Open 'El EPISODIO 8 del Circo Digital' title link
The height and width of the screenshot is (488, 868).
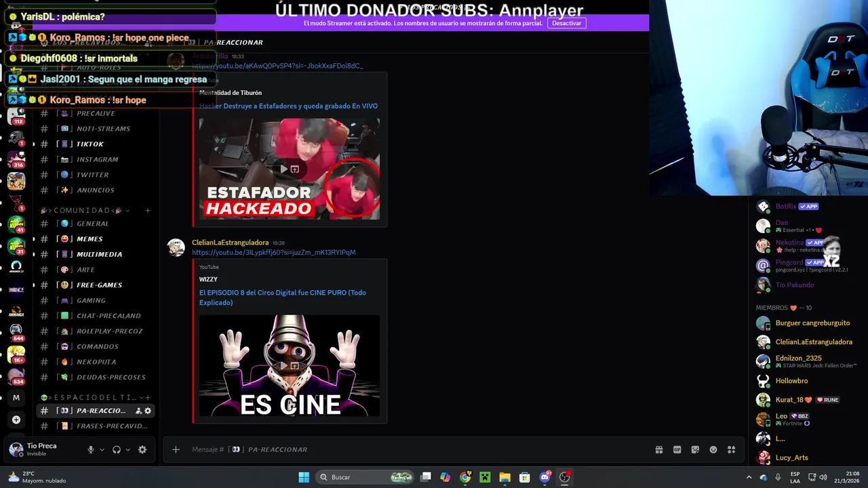coord(283,298)
